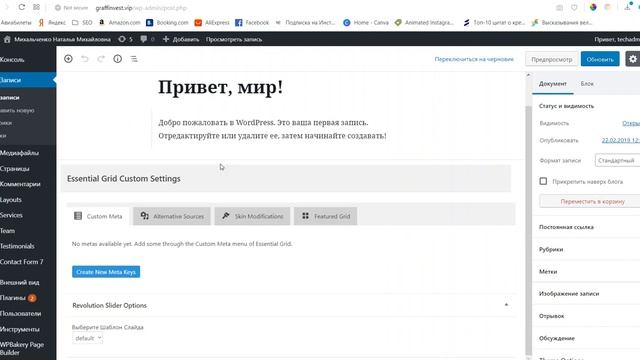Image resolution: width=640 pixels, height=360 pixels.
Task: Click the Featured Grid squares icon
Action: (x=305, y=216)
